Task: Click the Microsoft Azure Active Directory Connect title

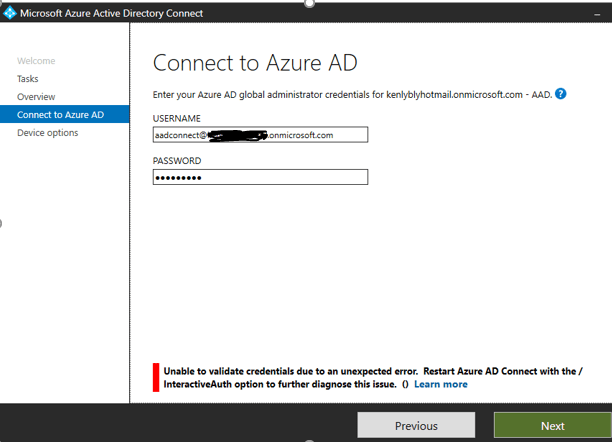Action: pos(112,13)
